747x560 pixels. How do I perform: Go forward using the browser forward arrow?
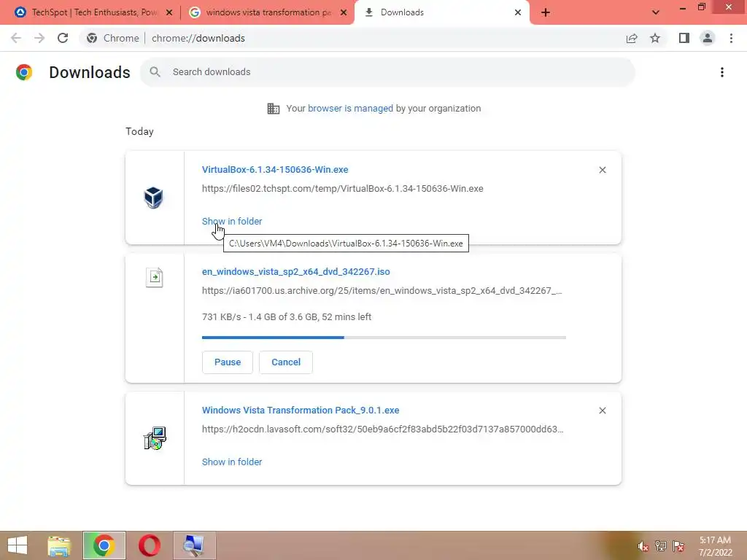click(39, 38)
